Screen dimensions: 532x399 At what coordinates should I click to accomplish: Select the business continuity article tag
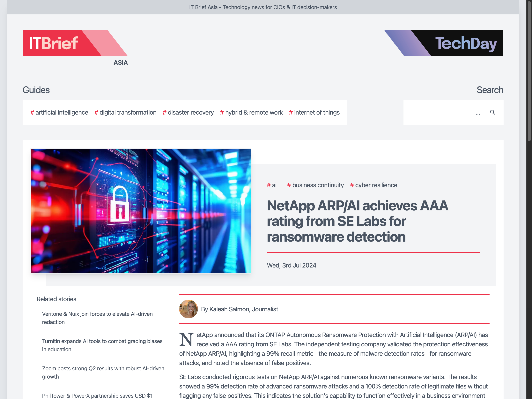point(315,185)
